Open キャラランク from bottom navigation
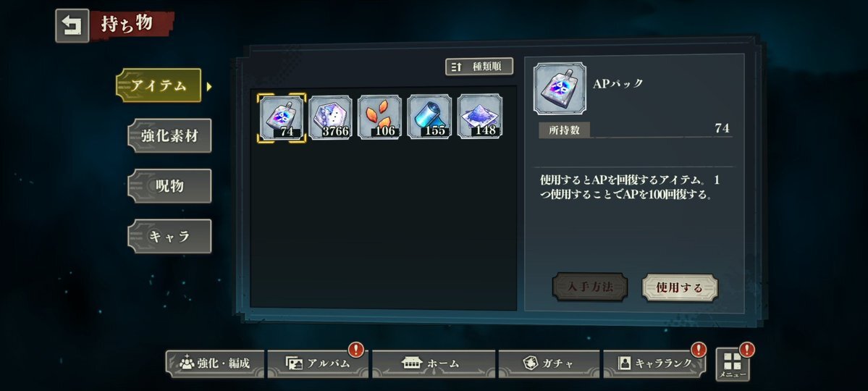Screen dimensions: 868x391 (654, 364)
